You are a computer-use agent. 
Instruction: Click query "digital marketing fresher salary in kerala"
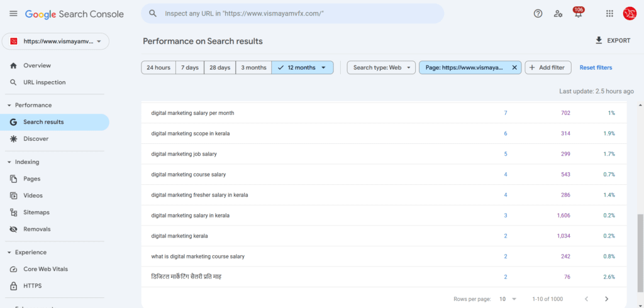[199, 195]
